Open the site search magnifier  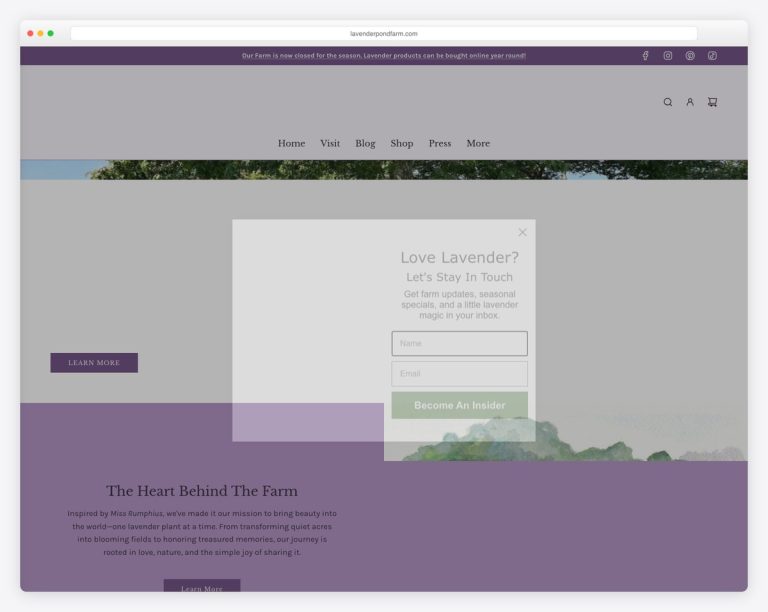(668, 102)
